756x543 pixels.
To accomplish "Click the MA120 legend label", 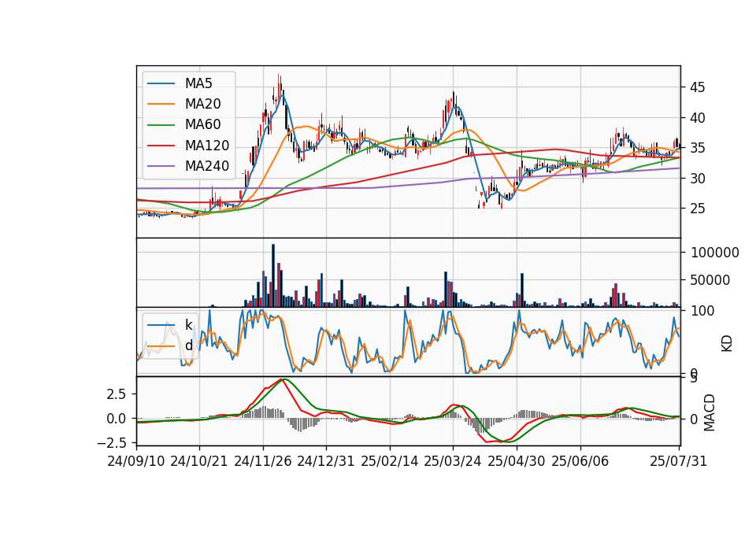I will 207,146.
